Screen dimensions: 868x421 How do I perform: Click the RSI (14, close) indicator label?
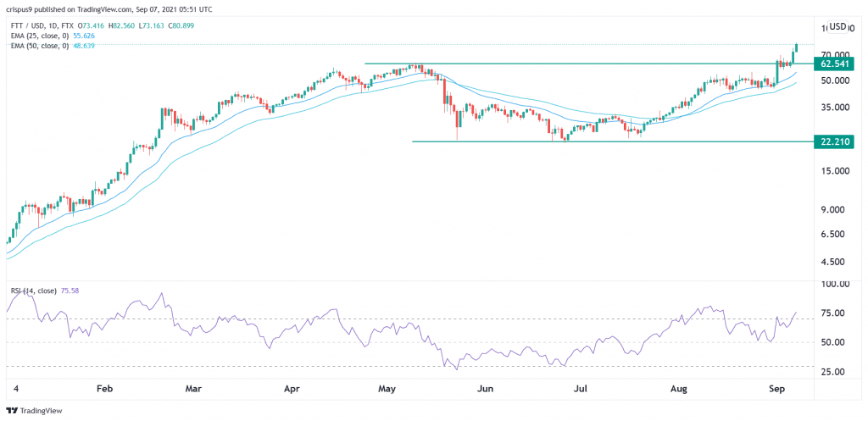[33, 291]
